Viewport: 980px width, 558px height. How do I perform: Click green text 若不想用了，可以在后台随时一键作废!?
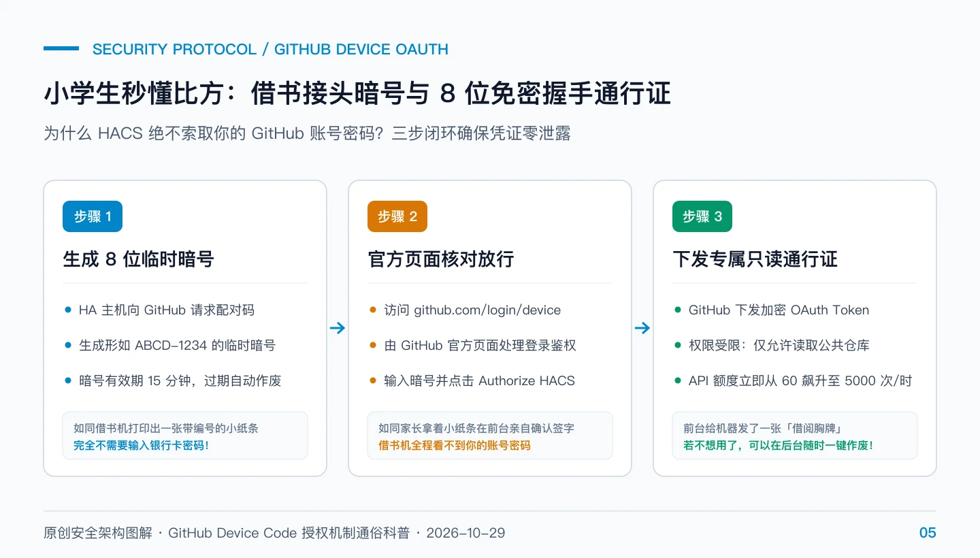tap(779, 446)
